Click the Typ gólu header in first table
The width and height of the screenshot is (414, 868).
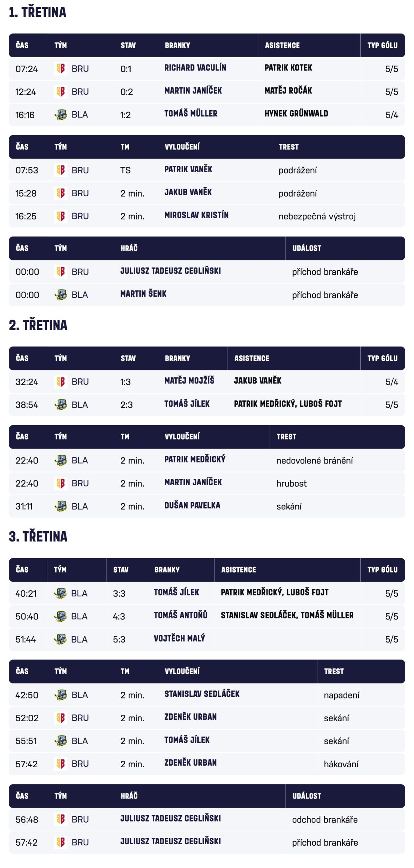point(382,45)
